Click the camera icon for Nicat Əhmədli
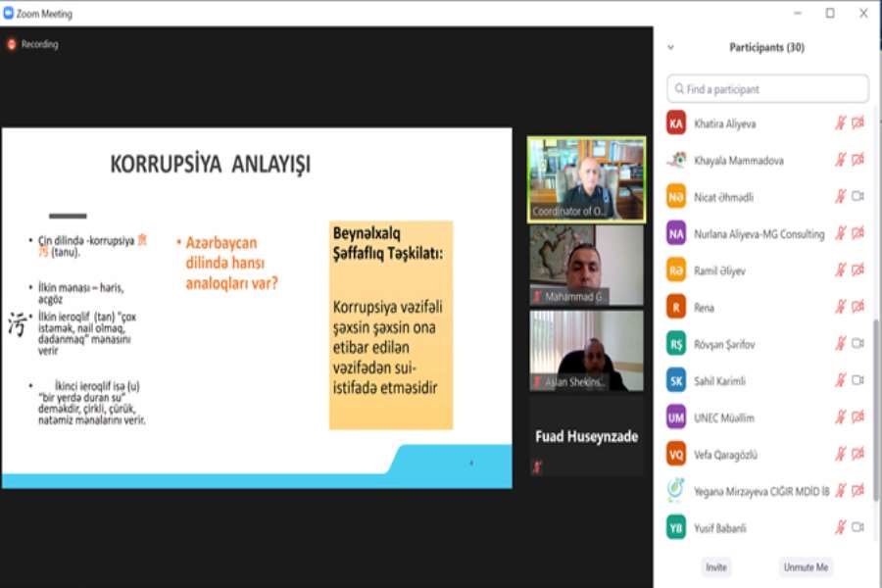This screenshot has width=882, height=588. click(857, 196)
